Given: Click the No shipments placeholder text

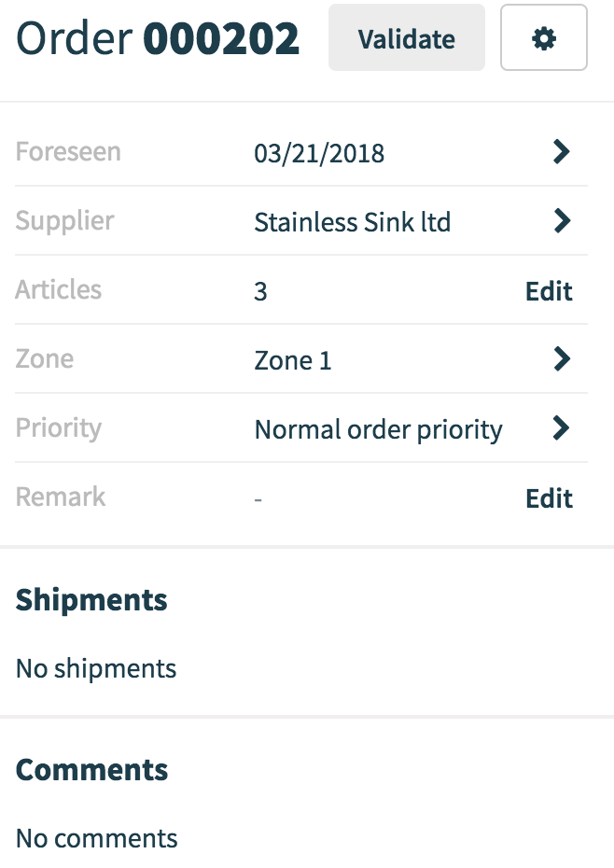Looking at the screenshot, I should coord(95,668).
